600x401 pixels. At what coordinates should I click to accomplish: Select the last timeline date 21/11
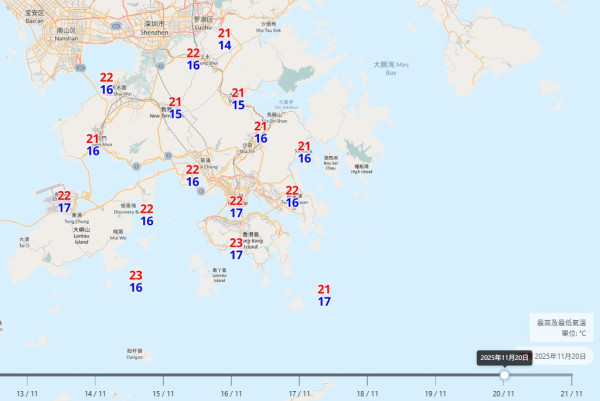click(571, 393)
